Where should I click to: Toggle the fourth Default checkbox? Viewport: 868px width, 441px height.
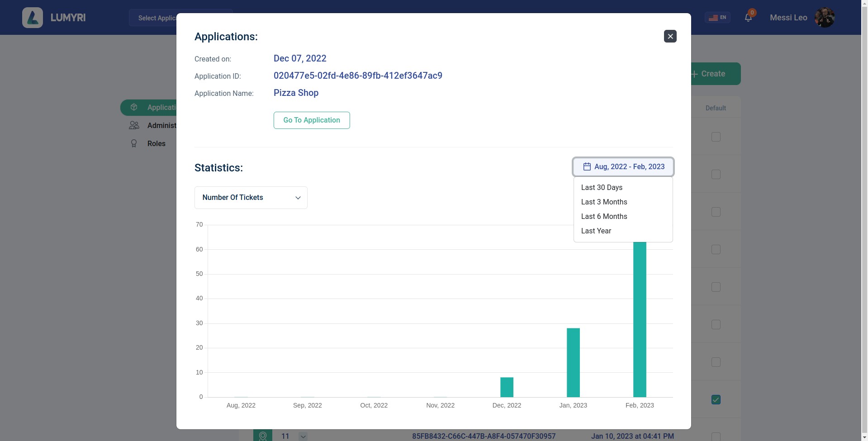pyautogui.click(x=716, y=250)
